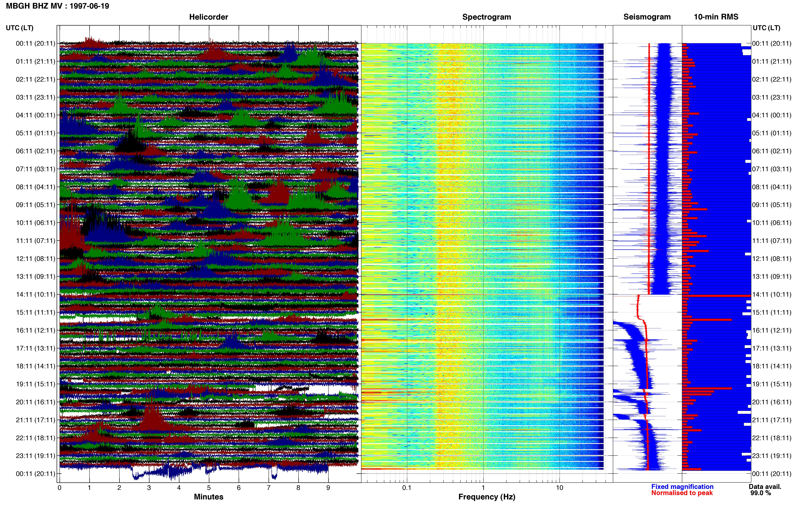This screenshot has height=508, width=812.
Task: Click the Minutes axis tick "6"
Action: click(x=239, y=487)
